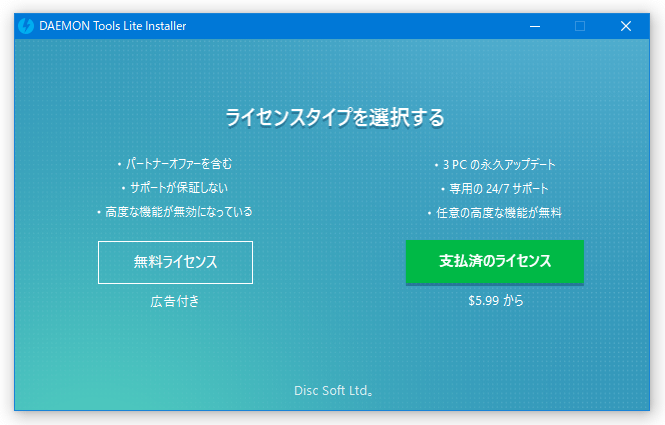The height and width of the screenshot is (425, 665).
Task: Click the Disc Soft Ltd. footer text
Action: [x=333, y=391]
